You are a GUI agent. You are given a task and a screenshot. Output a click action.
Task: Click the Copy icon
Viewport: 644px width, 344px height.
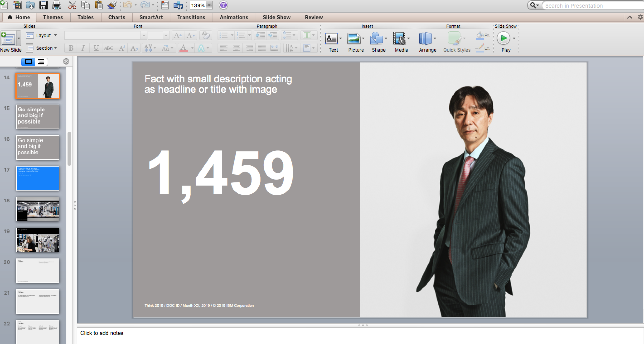(x=85, y=5)
